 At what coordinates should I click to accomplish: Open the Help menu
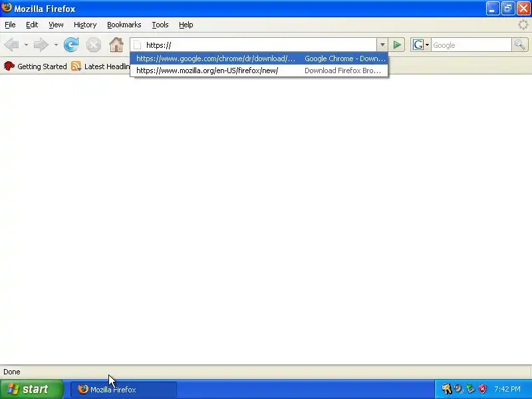click(x=186, y=25)
